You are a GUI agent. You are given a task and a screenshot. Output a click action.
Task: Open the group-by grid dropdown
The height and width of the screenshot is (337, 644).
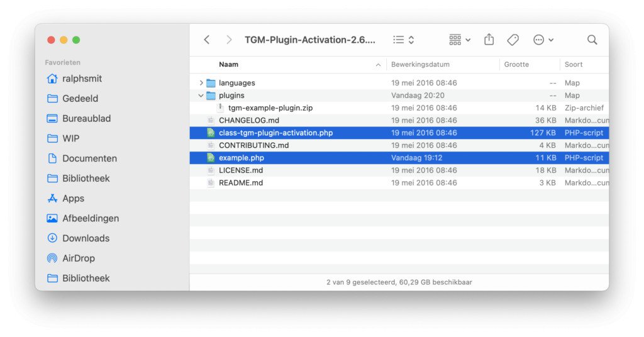pos(460,40)
